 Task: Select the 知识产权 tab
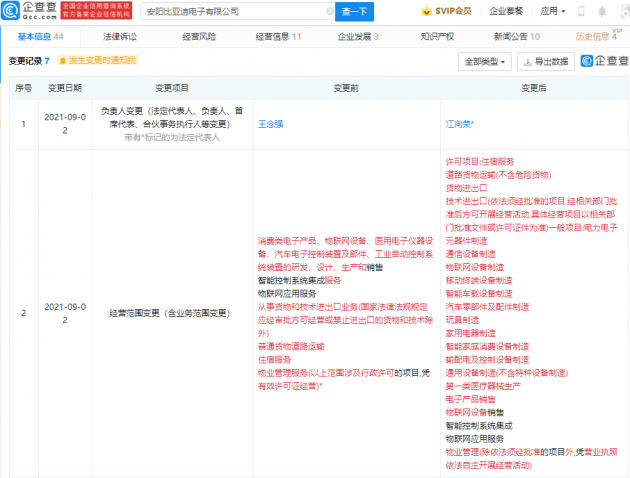[x=437, y=37]
